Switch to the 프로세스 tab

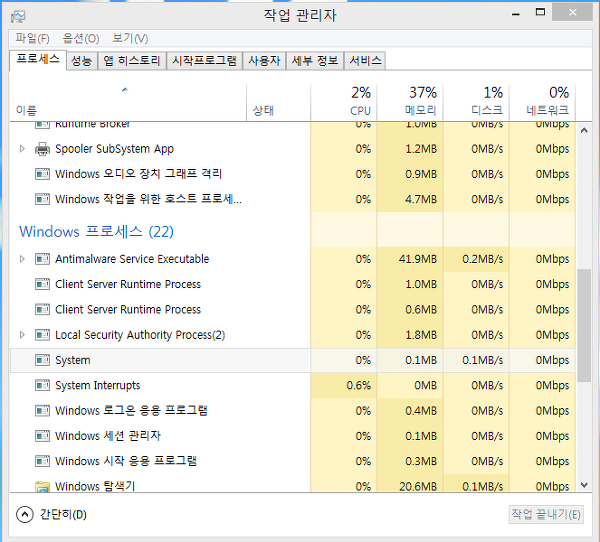click(x=38, y=60)
